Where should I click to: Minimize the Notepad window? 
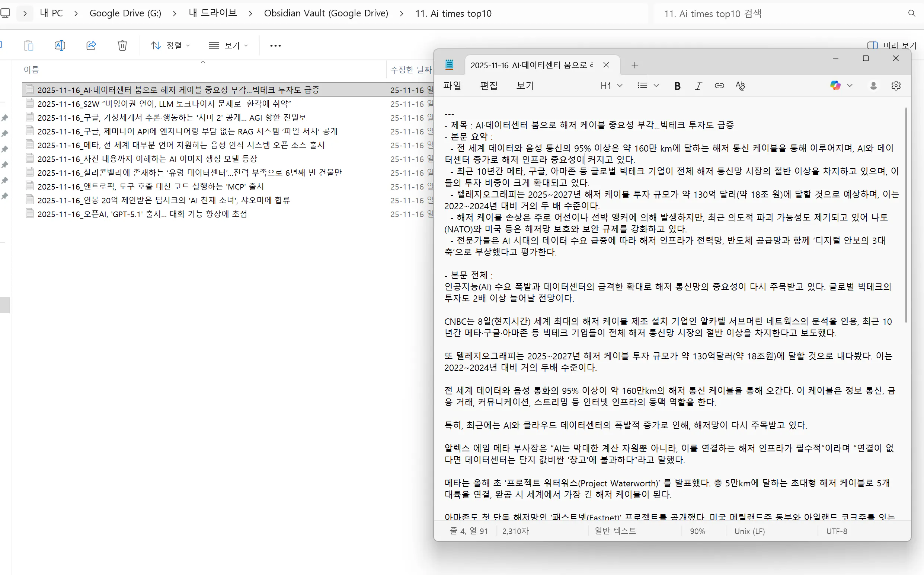click(x=835, y=58)
